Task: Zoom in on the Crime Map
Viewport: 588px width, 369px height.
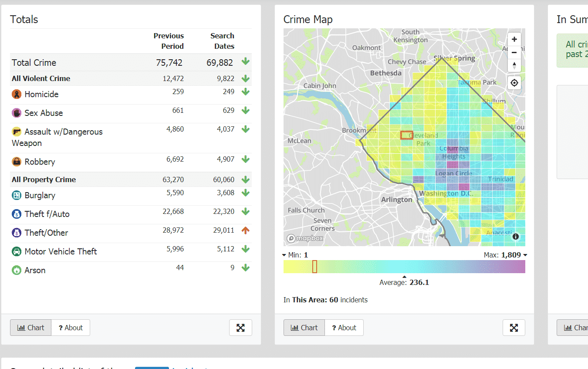Action: 514,39
